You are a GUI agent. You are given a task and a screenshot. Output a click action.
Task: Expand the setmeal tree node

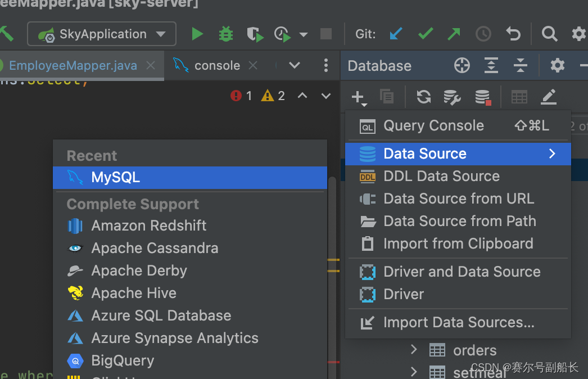pyautogui.click(x=414, y=371)
